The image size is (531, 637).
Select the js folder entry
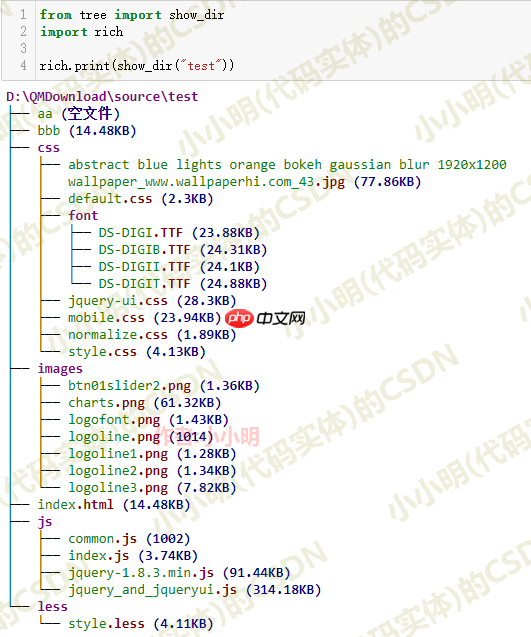coord(45,522)
